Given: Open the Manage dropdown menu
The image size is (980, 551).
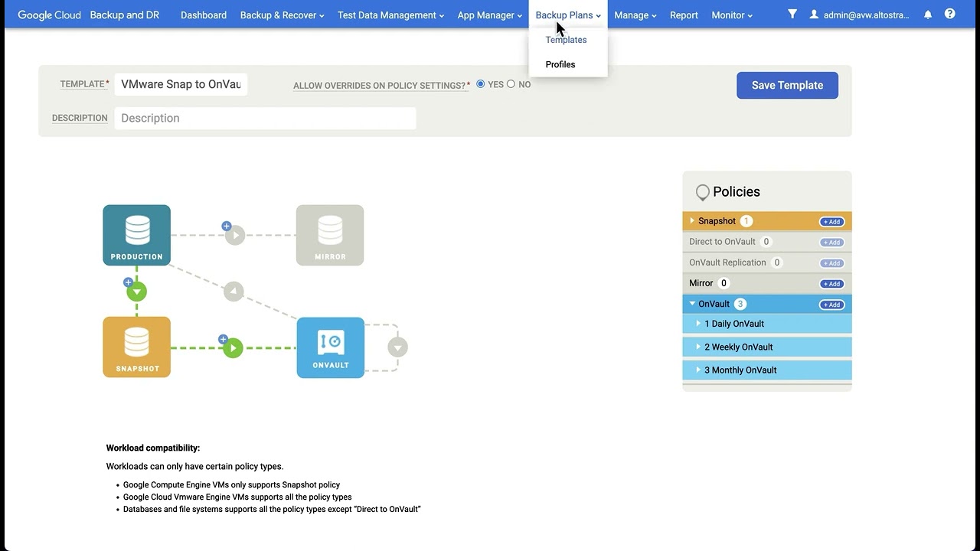Looking at the screenshot, I should click(635, 15).
